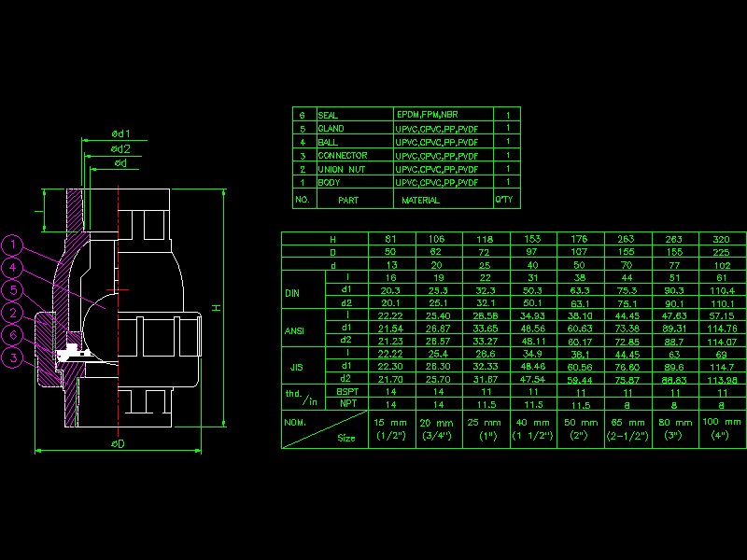
Task: Click the Q'TY column header
Action: (x=504, y=199)
